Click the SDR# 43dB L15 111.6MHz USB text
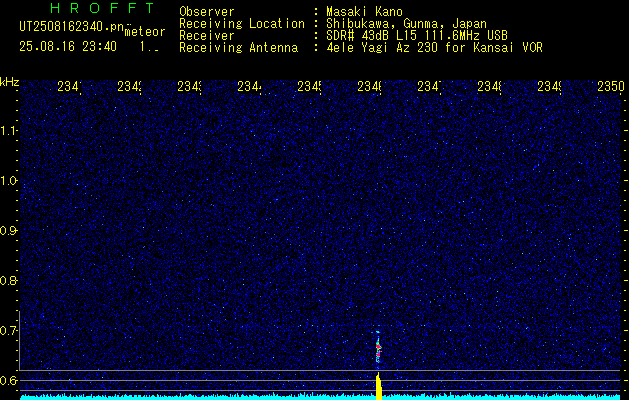The height and width of the screenshot is (400, 629). pos(417,36)
